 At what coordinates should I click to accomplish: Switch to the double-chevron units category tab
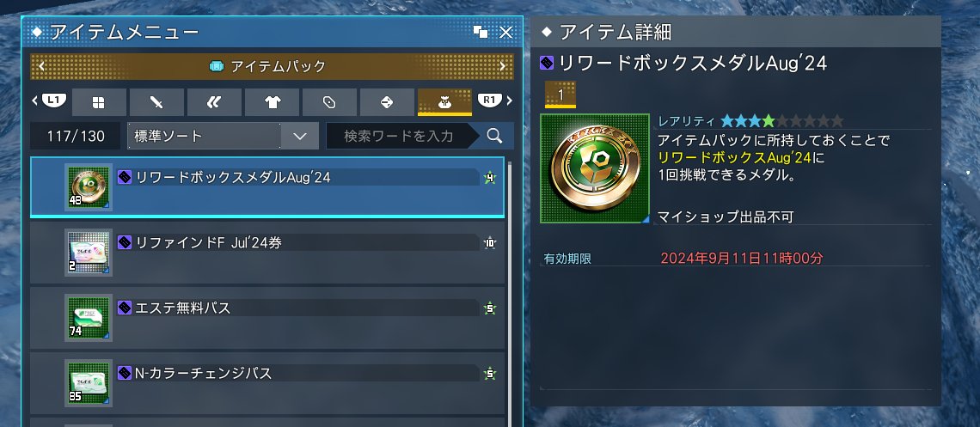coord(214,102)
